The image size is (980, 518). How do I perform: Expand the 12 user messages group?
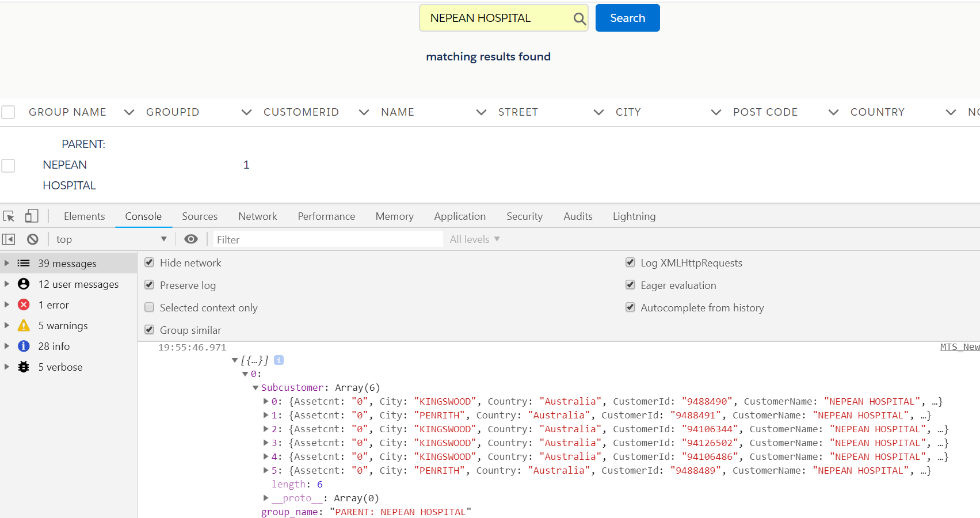click(x=7, y=284)
